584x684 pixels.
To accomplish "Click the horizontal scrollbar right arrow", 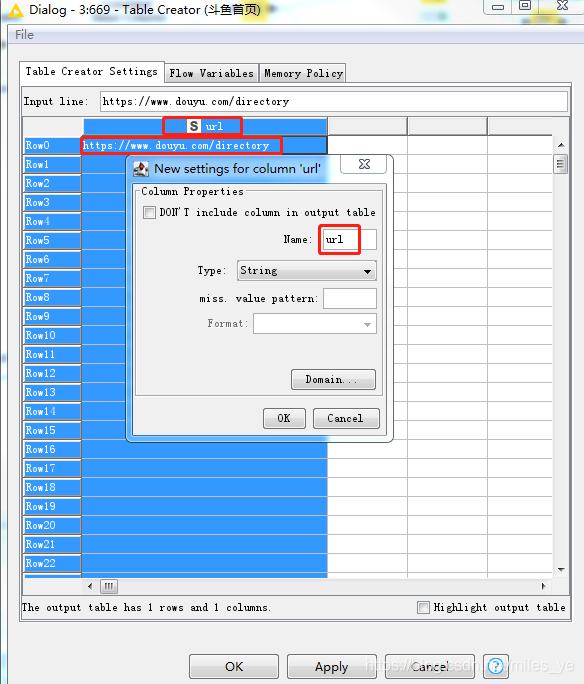I will (543, 586).
